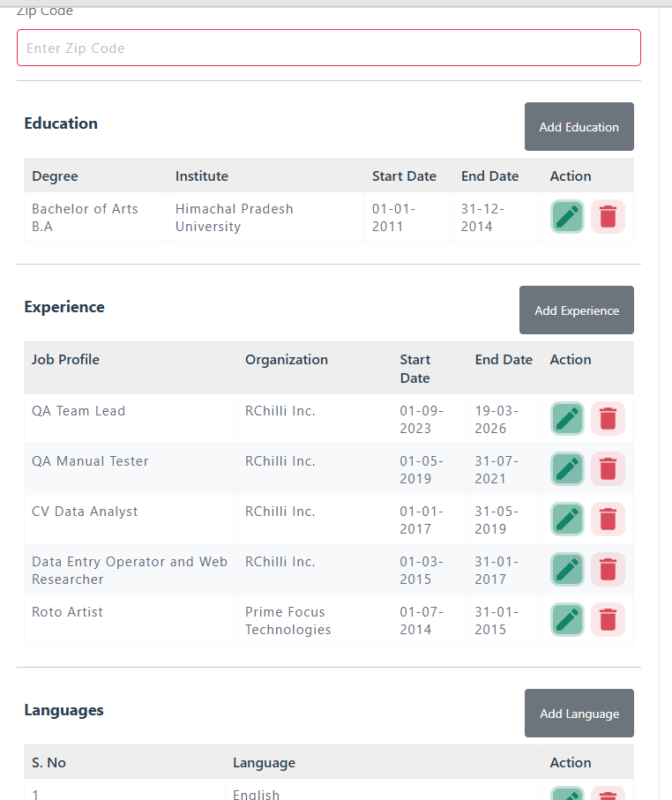Image resolution: width=672 pixels, height=800 pixels.
Task: Click the Add Education button
Action: tap(579, 127)
